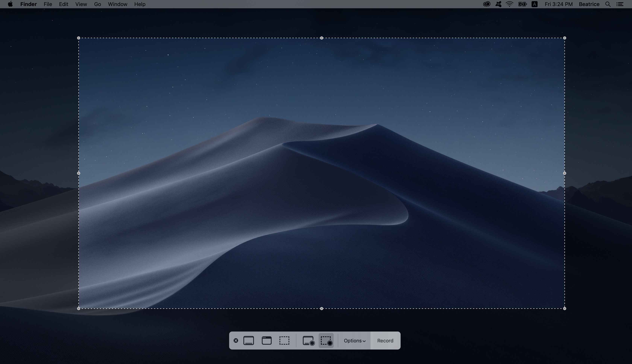Click the Record button to start recording
Viewport: 632px width, 364px height.
385,340
